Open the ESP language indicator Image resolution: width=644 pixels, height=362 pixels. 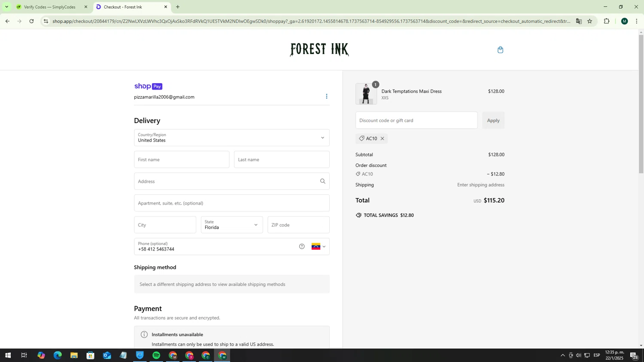(596, 355)
